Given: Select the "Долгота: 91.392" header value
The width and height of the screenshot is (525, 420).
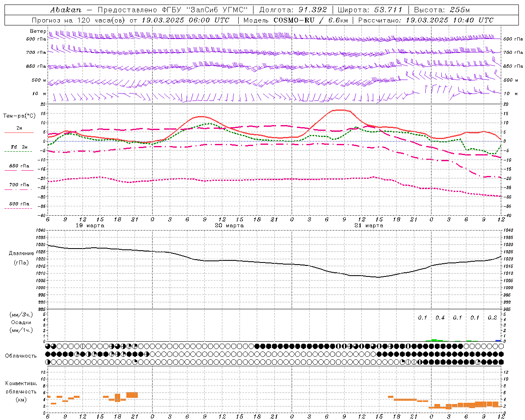Looking at the screenshot, I should 293,10.
